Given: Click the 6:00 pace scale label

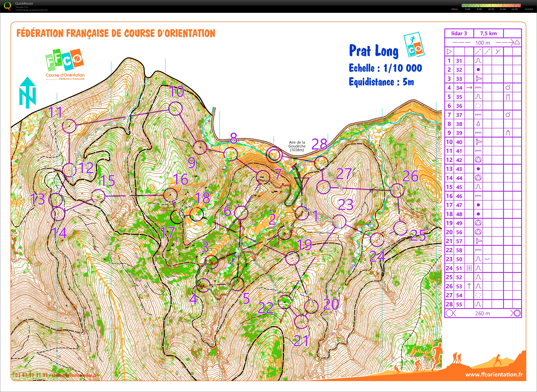Looking at the screenshot, I should (467, 9).
